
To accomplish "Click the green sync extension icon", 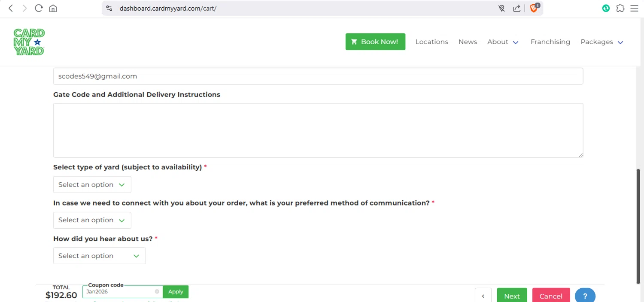I will click(606, 8).
